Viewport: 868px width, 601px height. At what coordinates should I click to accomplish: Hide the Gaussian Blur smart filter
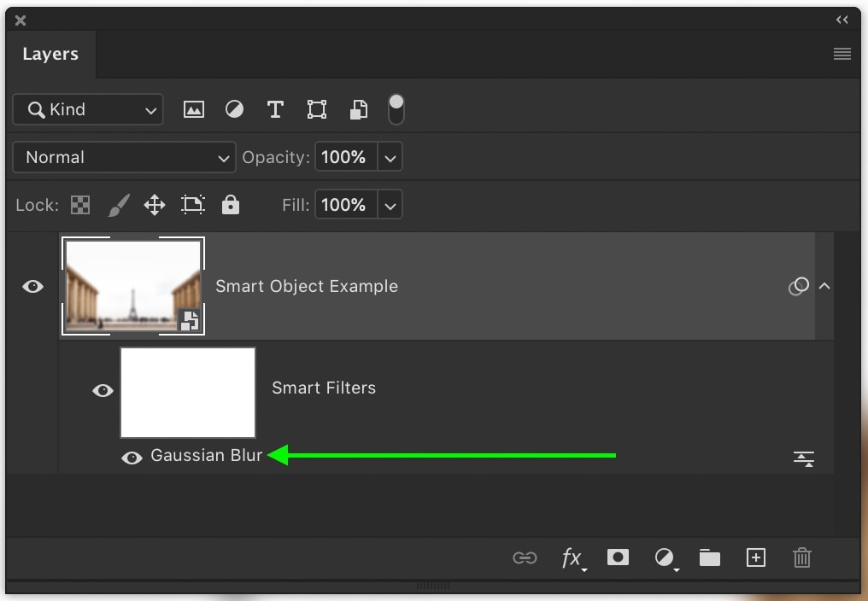click(x=132, y=458)
